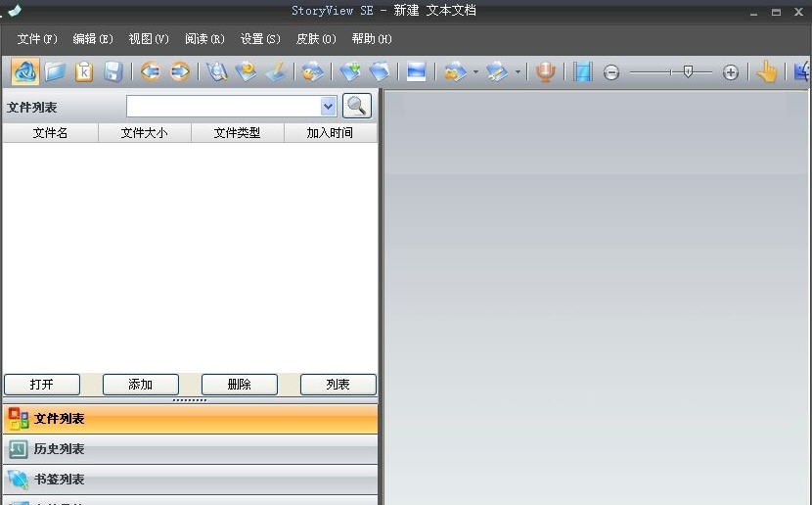
Task: Open dropdown arrow beside wrench page icon
Action: 518,72
